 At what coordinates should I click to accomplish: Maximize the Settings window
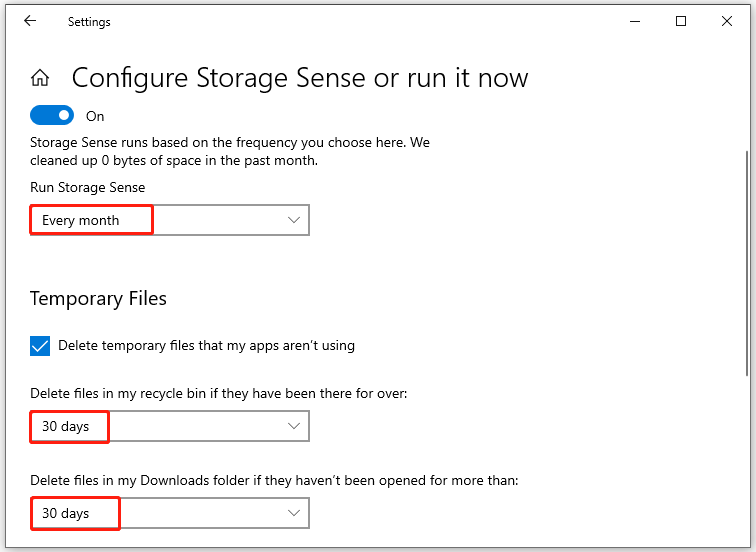point(681,21)
